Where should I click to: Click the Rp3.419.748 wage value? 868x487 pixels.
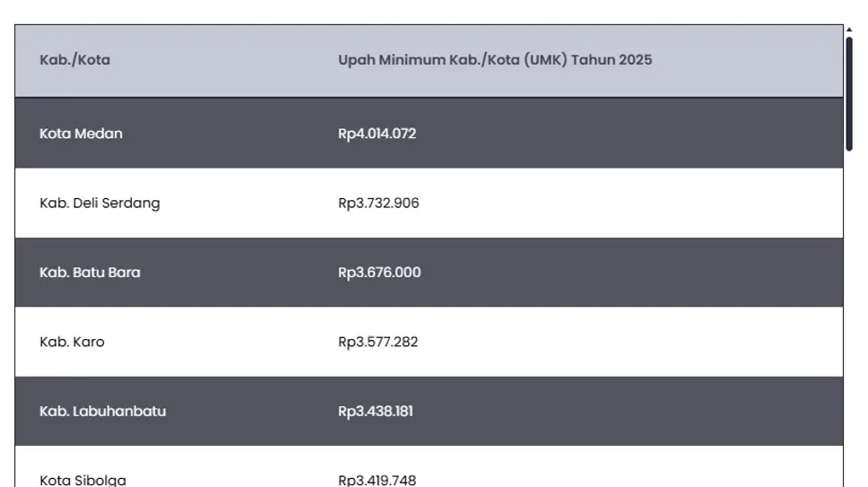tap(378, 480)
